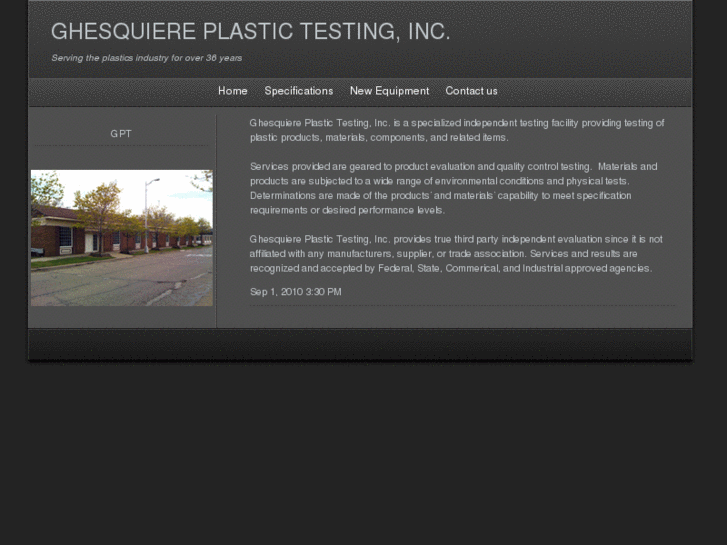Click the building photo thumbnail
This screenshot has width=727, height=545.
pyautogui.click(x=122, y=237)
